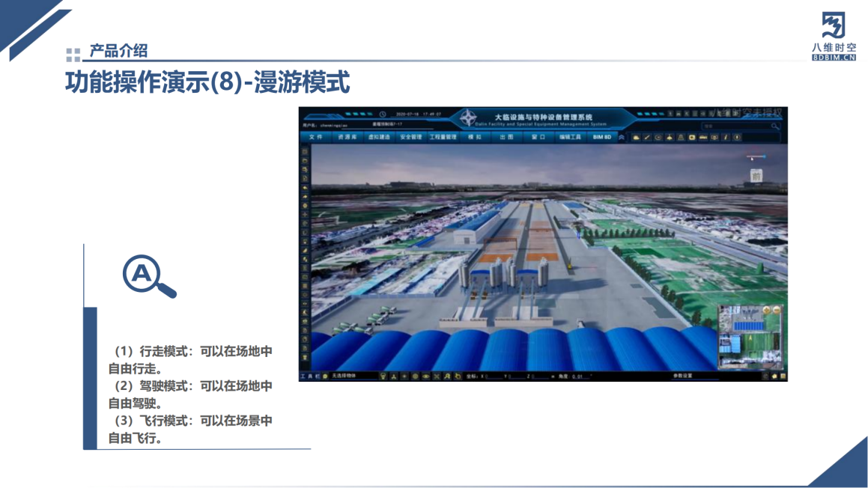This screenshot has height=488, width=868.
Task: Click the eye visibility icon in bottom toolbar
Action: (425, 376)
